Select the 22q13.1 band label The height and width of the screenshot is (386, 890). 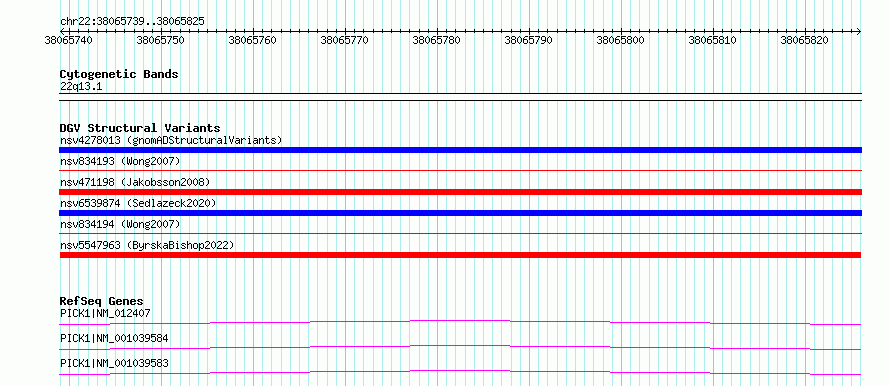tap(81, 87)
